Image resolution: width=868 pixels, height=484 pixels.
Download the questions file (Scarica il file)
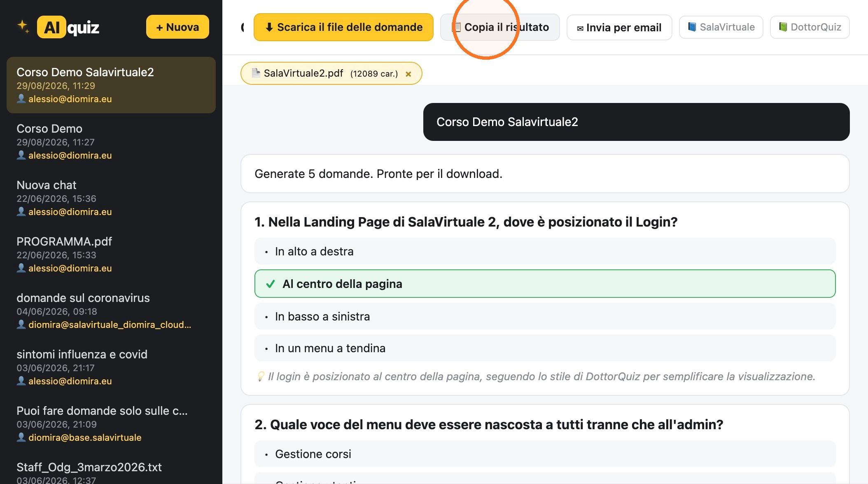(343, 27)
